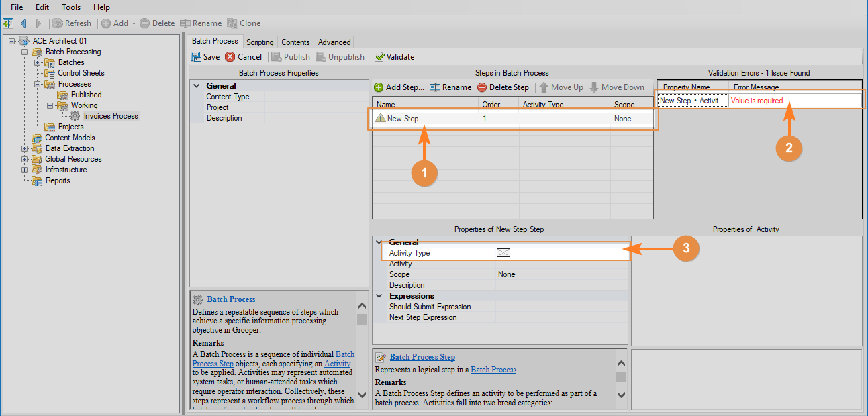Click the Scope property value None
Image resolution: width=868 pixels, height=416 pixels.
coord(507,274)
